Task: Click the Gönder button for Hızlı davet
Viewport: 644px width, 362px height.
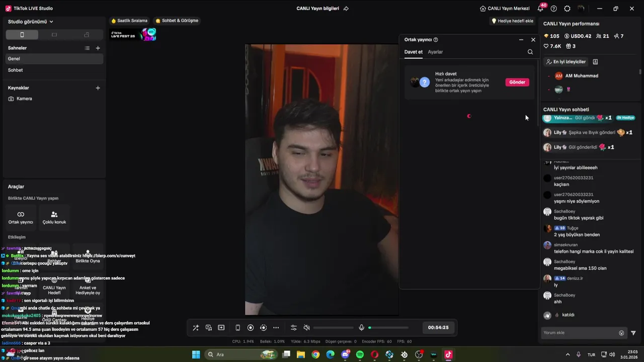Action: (x=517, y=82)
